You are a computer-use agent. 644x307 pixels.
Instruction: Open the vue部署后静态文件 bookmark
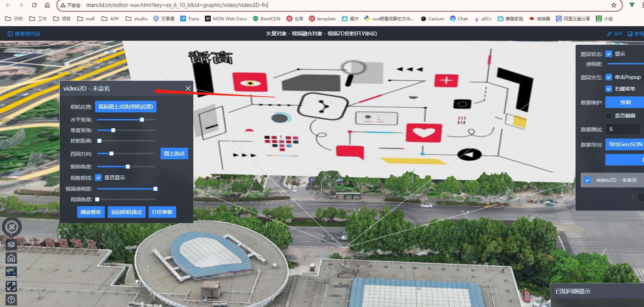tap(389, 19)
